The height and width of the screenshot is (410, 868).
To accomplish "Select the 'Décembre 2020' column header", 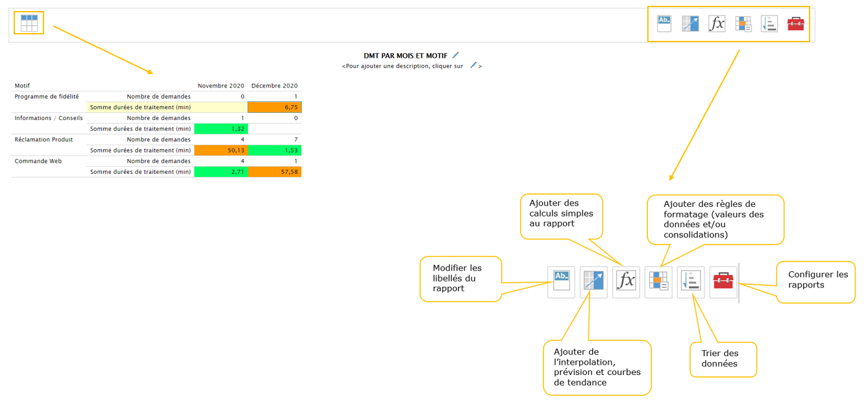I will [x=275, y=86].
